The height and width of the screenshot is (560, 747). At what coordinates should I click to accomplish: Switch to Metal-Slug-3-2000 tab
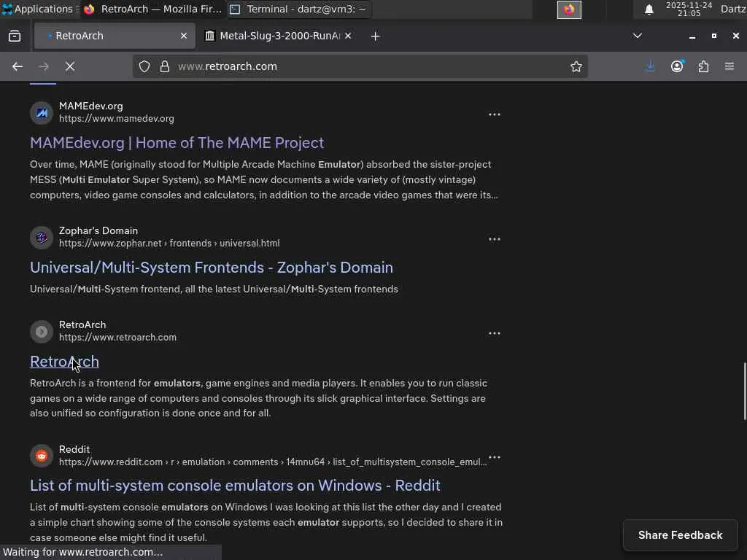(277, 36)
